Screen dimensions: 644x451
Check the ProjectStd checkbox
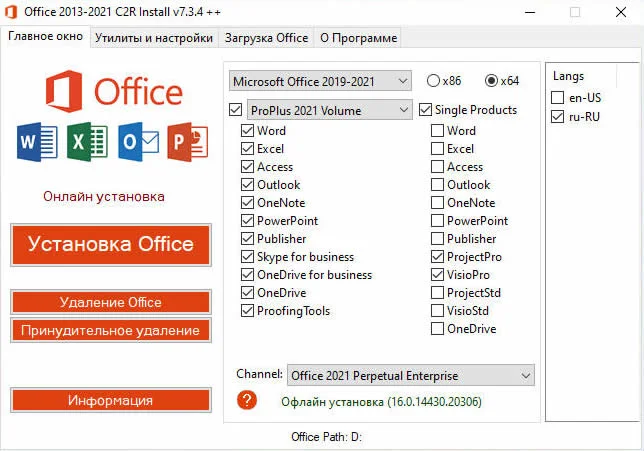[437, 293]
